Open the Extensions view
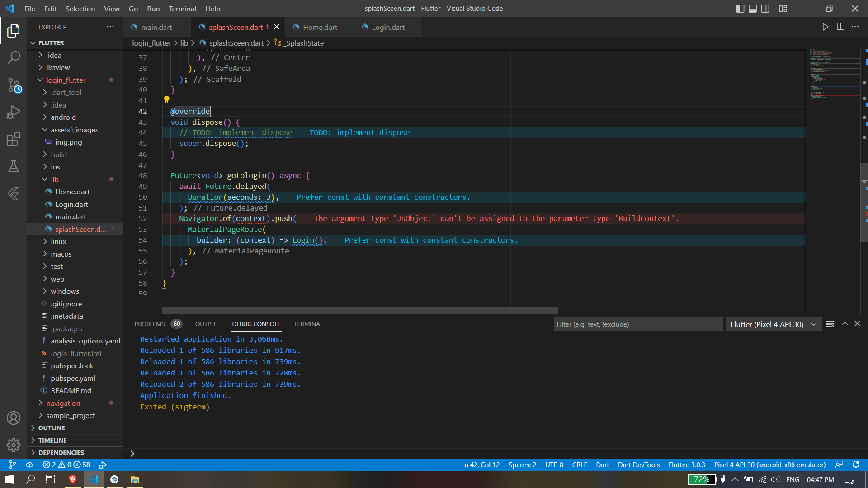Viewport: 868px width, 488px height. (14, 139)
